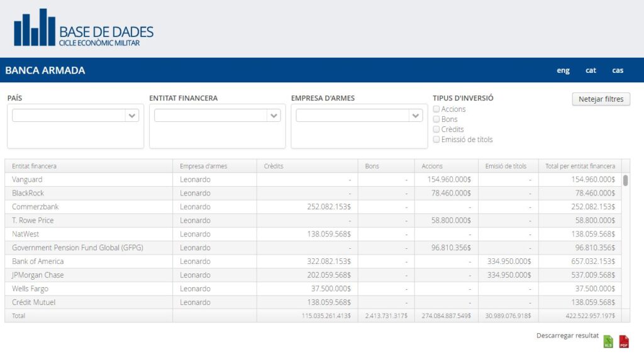
Task: Click the Total footer row label
Action: point(18,316)
